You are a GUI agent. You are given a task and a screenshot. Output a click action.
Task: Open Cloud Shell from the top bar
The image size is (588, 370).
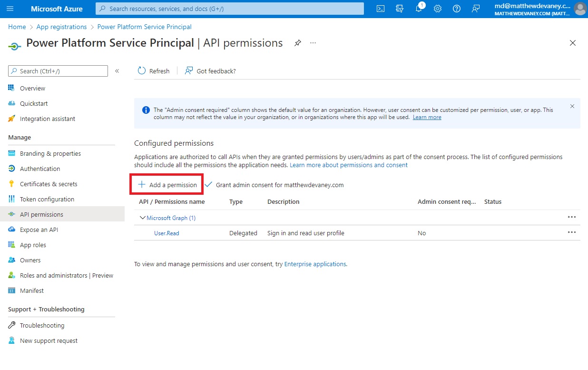coord(380,9)
